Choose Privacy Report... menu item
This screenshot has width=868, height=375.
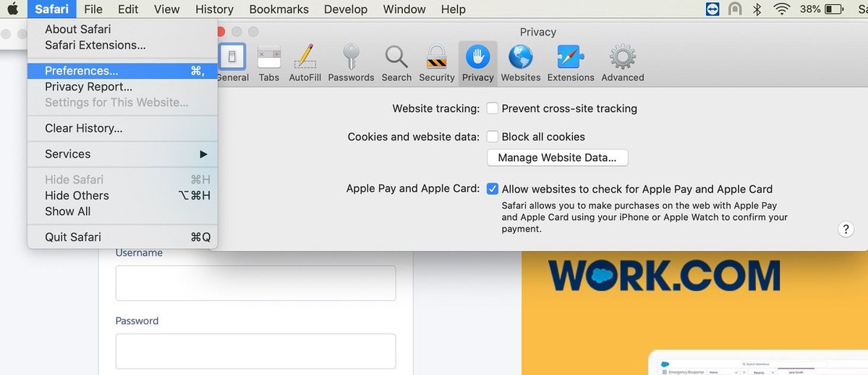122,87
